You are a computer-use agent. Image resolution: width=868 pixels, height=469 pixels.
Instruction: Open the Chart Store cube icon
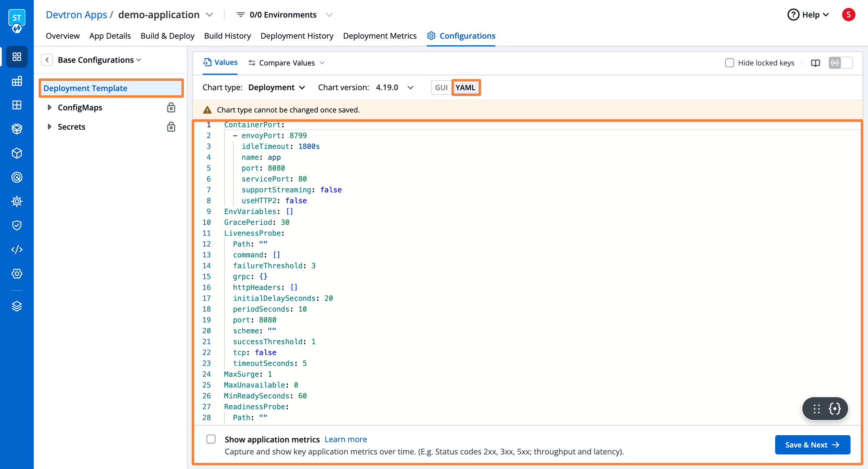16,153
